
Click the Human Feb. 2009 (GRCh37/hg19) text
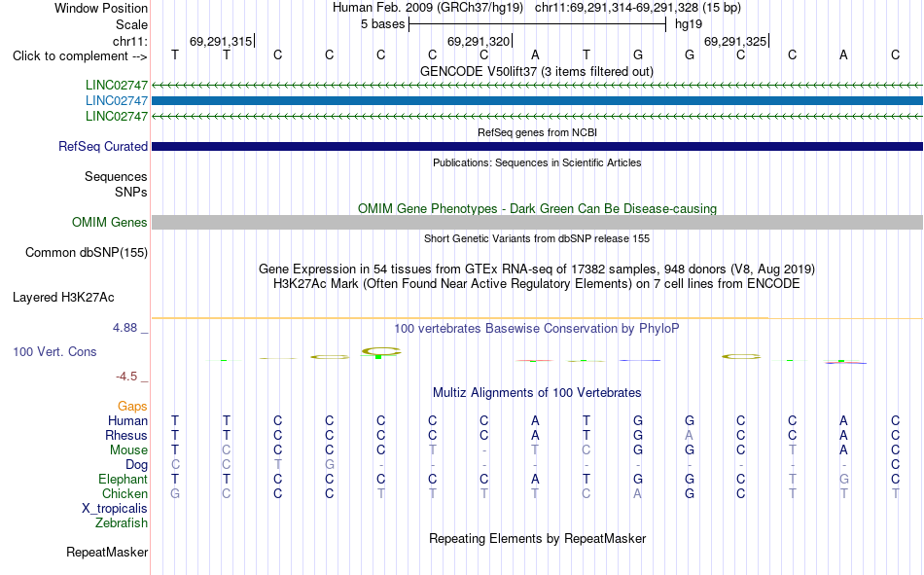428,8
